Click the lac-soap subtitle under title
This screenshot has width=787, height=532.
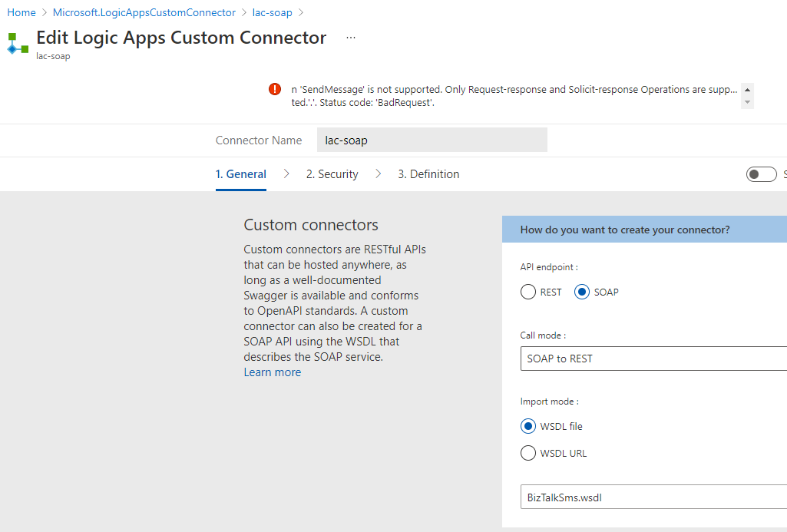pyautogui.click(x=53, y=56)
